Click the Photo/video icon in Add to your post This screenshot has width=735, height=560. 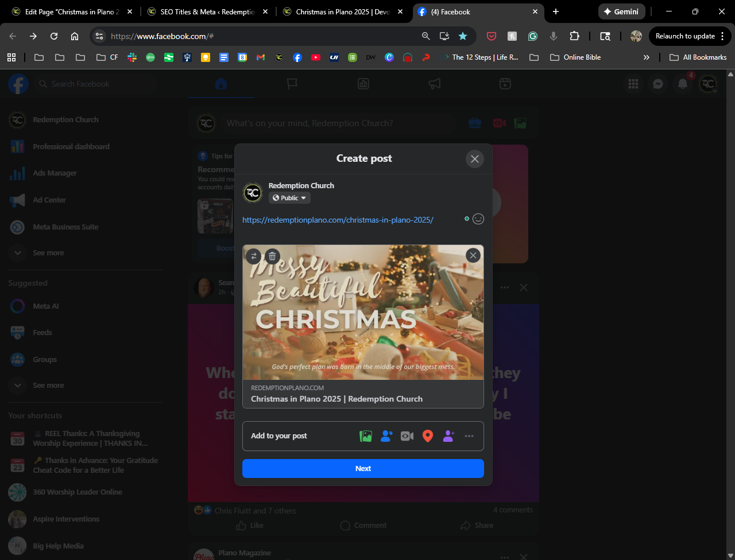tap(366, 436)
